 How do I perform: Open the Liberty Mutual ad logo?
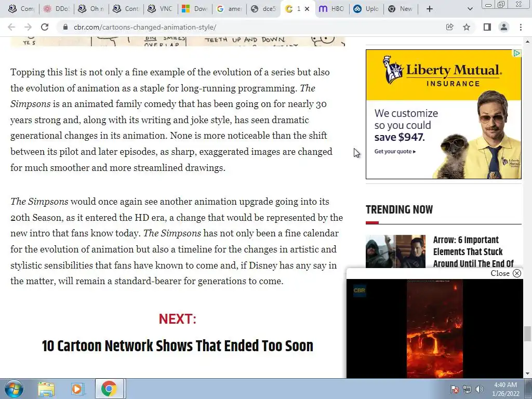coord(443,71)
